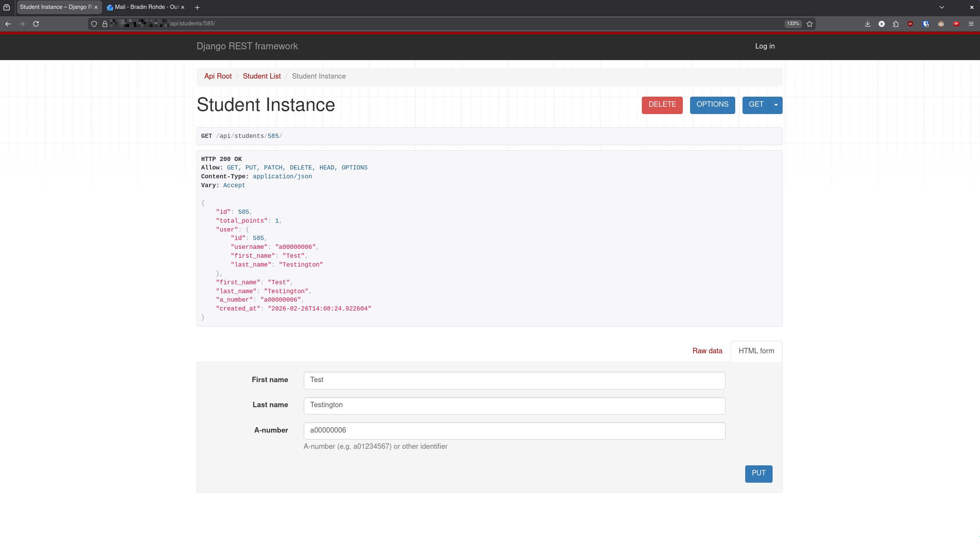Focus the A-number input field

[x=514, y=431]
